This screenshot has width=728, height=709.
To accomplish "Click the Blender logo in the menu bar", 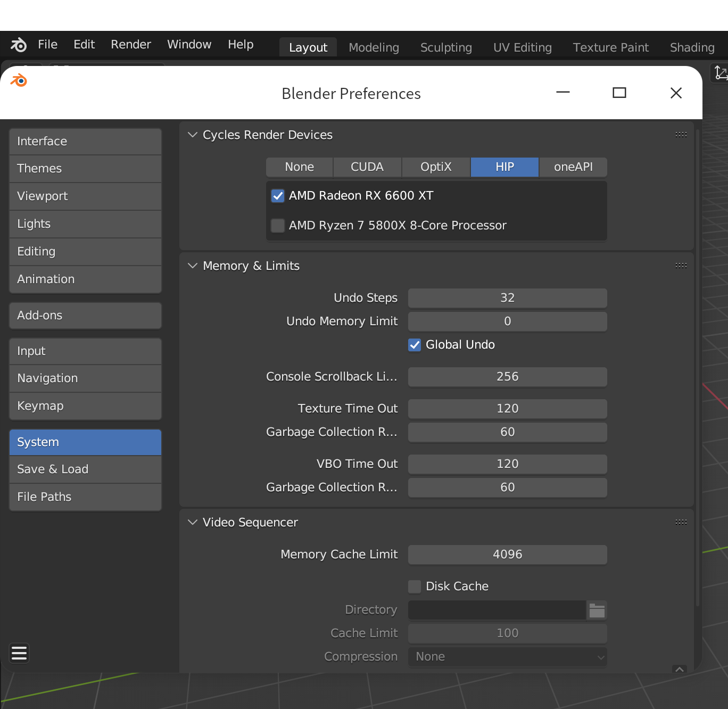I will [x=19, y=45].
